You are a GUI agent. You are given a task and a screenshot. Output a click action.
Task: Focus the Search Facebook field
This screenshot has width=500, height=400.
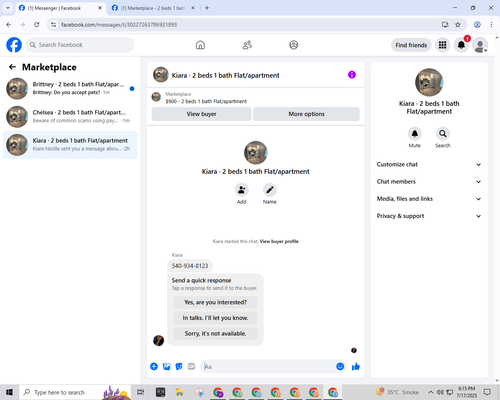[x=80, y=45]
